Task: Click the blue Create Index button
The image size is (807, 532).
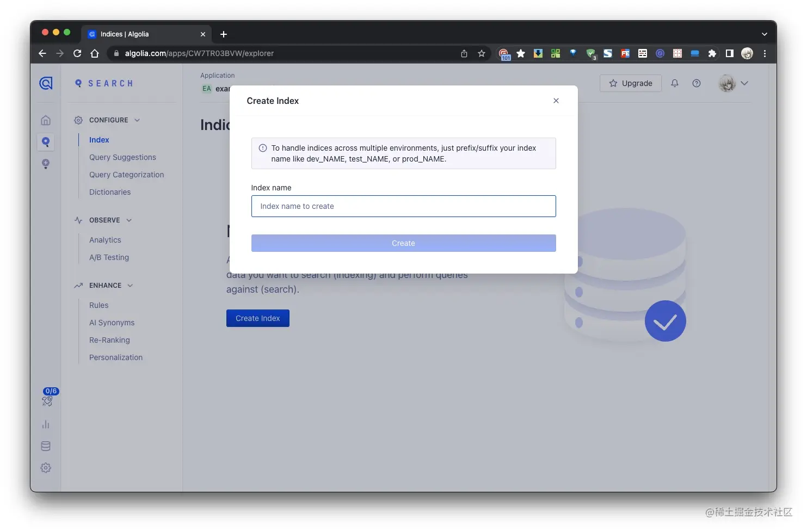Action: (x=258, y=318)
